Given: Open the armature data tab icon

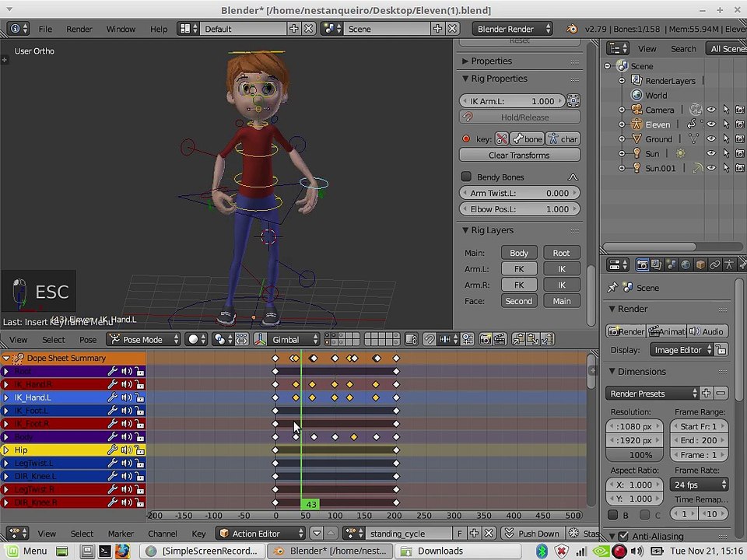Looking at the screenshot, I should pos(729,264).
